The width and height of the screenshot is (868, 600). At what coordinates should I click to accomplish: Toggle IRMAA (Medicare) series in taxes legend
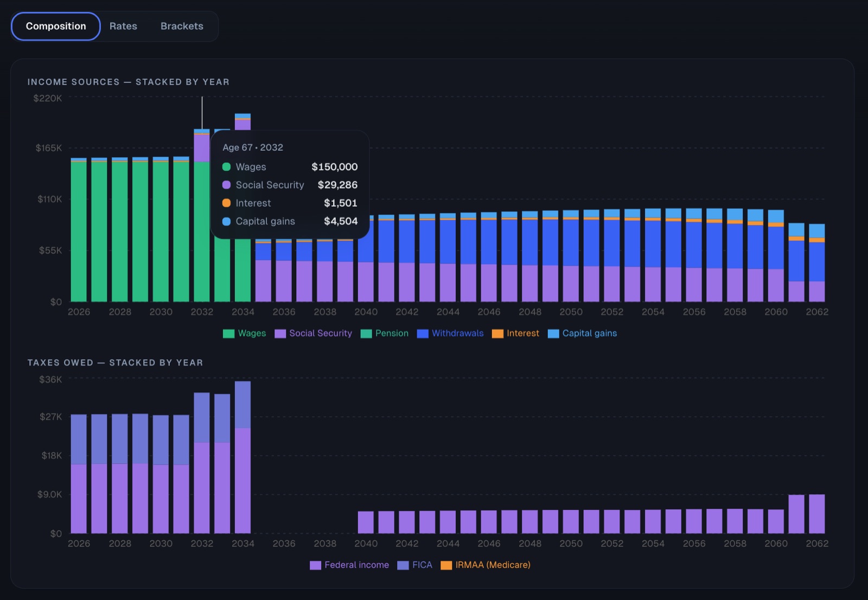tap(486, 565)
